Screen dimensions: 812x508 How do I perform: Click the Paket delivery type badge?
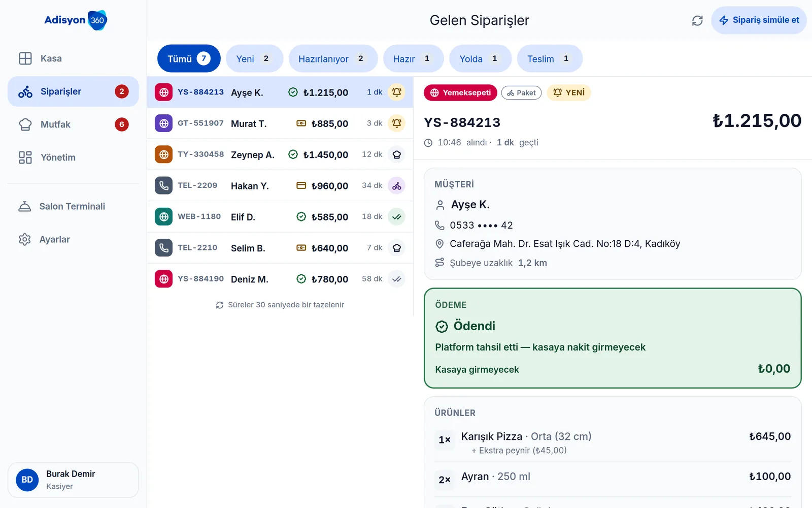[521, 92]
